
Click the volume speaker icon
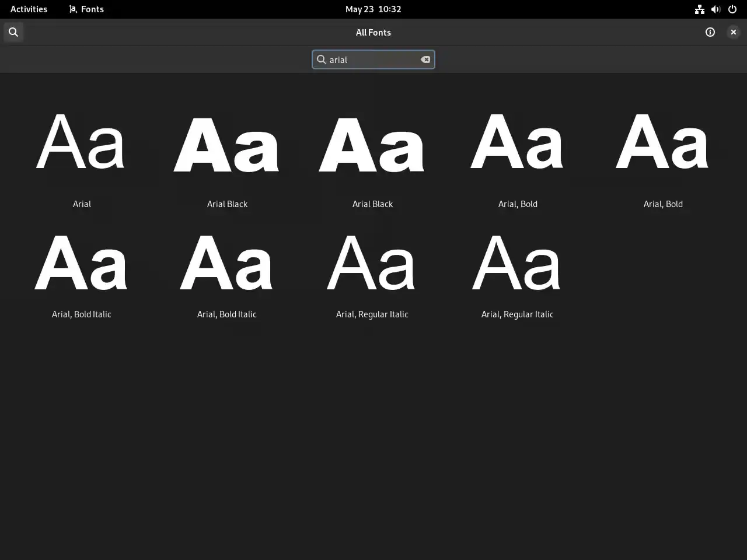coord(716,9)
